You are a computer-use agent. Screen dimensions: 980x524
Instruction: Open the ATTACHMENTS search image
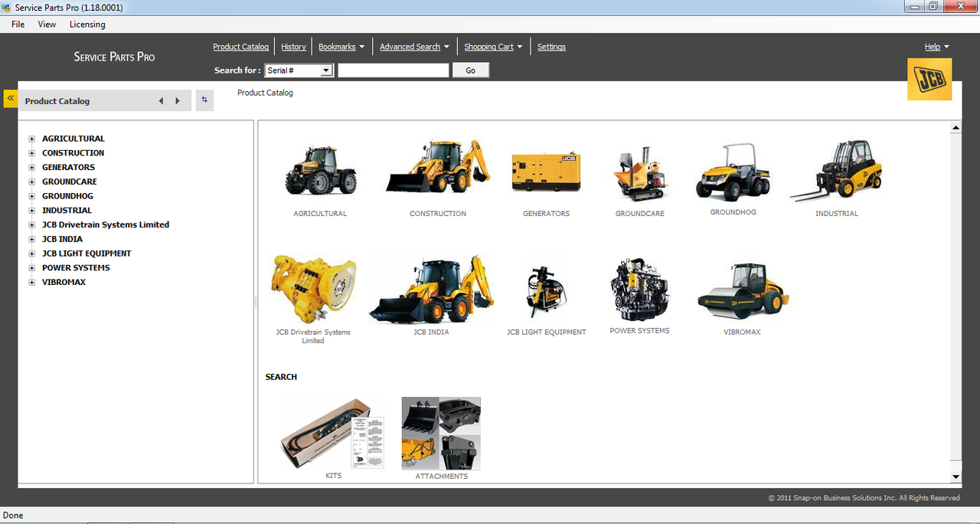pyautogui.click(x=441, y=433)
